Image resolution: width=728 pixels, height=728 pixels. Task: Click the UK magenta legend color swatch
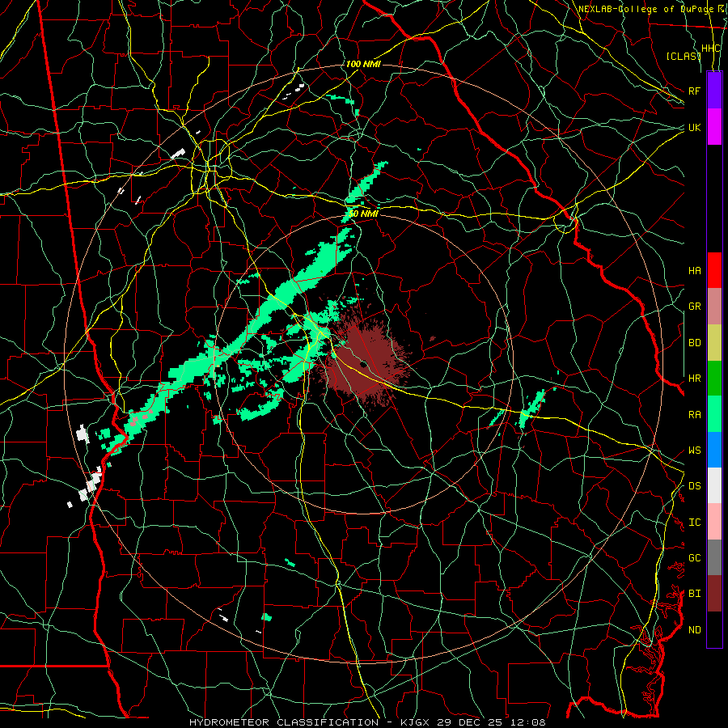(x=714, y=127)
